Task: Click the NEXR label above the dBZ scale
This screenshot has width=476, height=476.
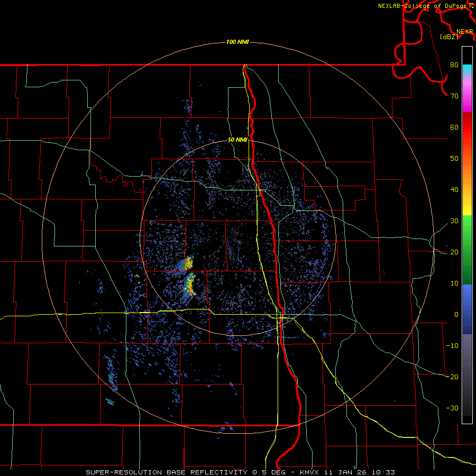Action: 465,32
